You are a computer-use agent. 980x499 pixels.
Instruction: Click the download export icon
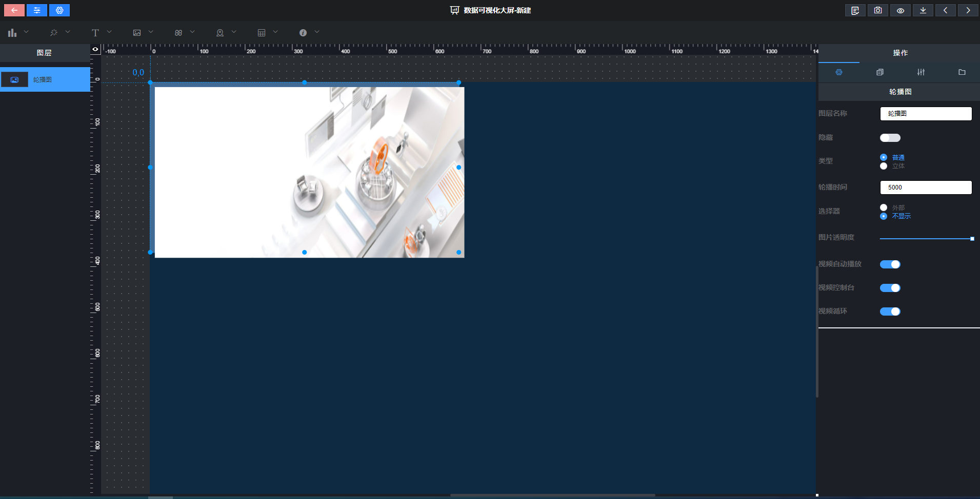click(923, 10)
